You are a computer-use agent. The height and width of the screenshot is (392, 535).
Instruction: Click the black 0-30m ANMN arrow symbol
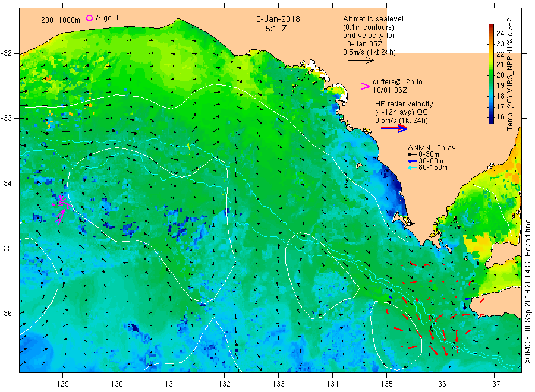[x=412, y=154]
